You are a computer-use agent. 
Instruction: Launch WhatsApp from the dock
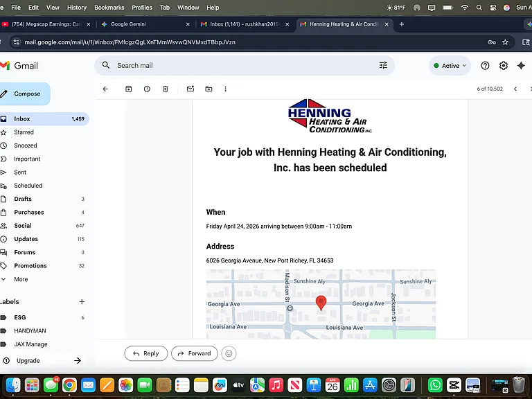point(435,385)
